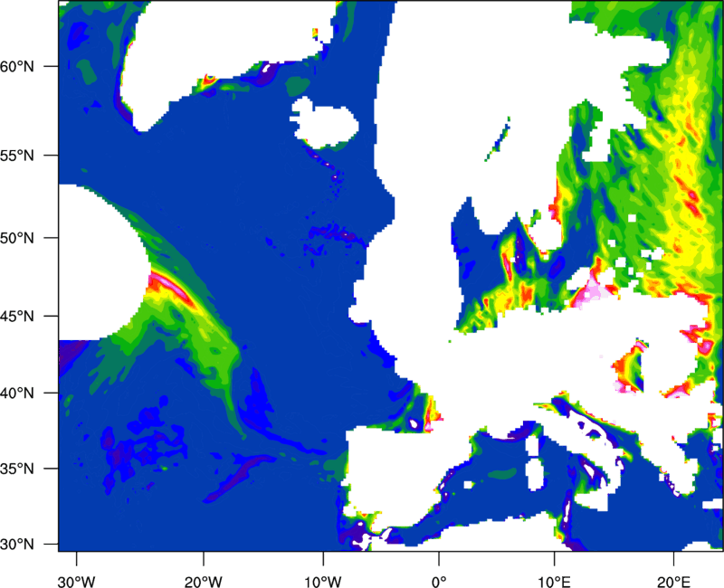Click the pink hotspot near 47°N 13°E
The image size is (724, 588).
pos(593,292)
